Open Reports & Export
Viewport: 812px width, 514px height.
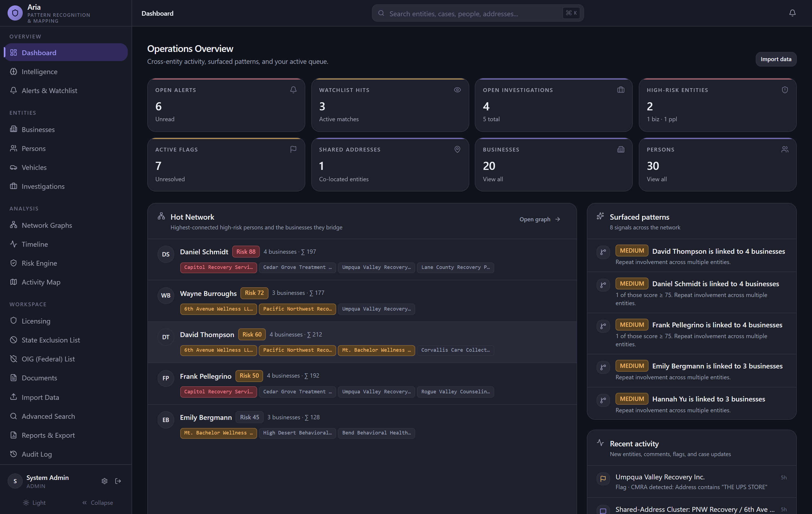[66, 435]
